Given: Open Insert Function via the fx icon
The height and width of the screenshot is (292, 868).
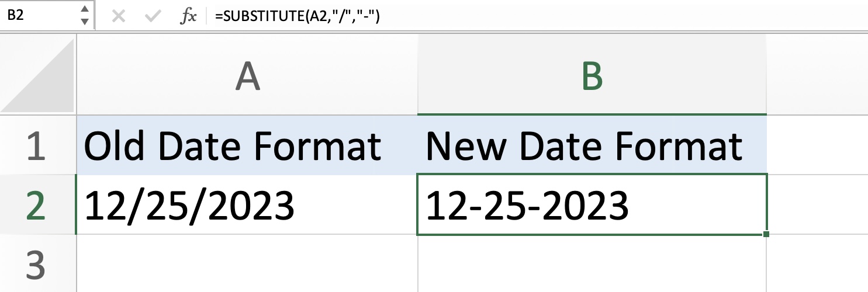Looking at the screenshot, I should coord(188,17).
